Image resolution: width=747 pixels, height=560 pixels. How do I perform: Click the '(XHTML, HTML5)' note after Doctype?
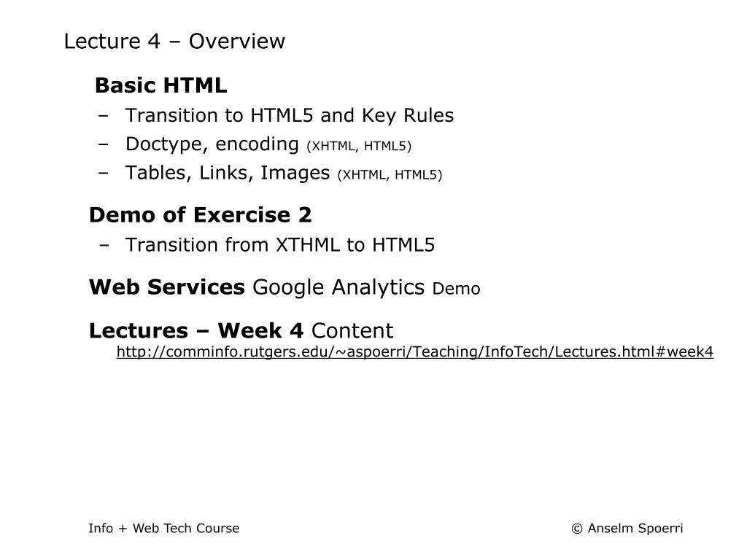pos(359,146)
